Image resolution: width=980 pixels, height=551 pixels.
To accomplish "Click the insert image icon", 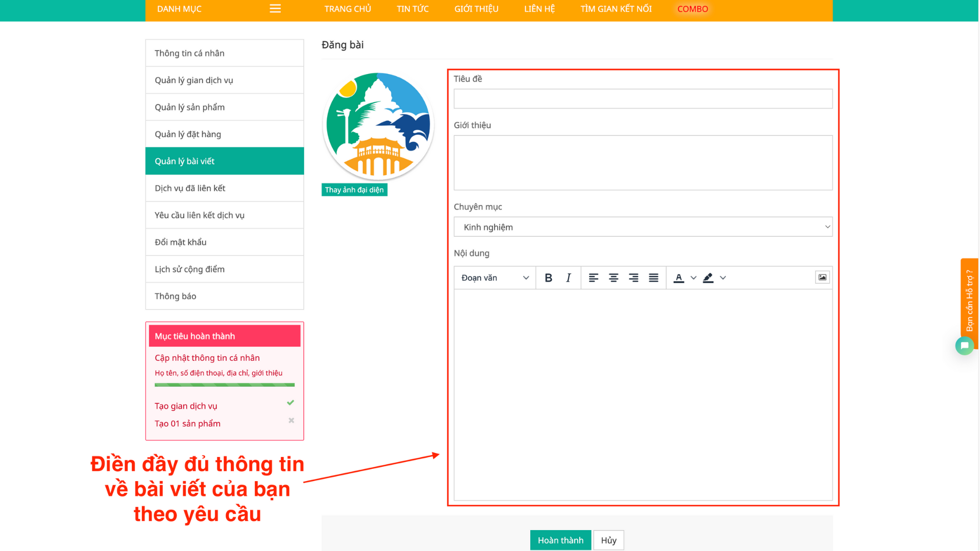I will [x=822, y=277].
